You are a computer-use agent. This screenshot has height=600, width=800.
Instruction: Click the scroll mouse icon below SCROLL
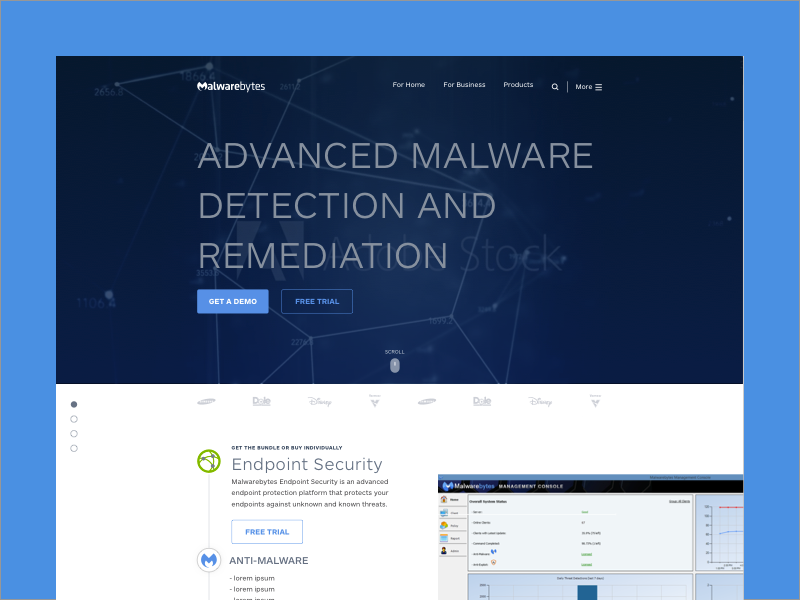tap(395, 365)
